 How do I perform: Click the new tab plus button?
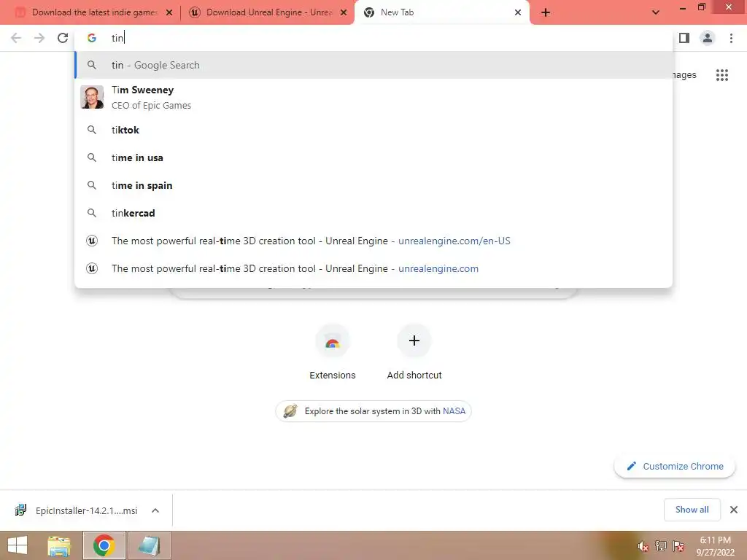[546, 12]
